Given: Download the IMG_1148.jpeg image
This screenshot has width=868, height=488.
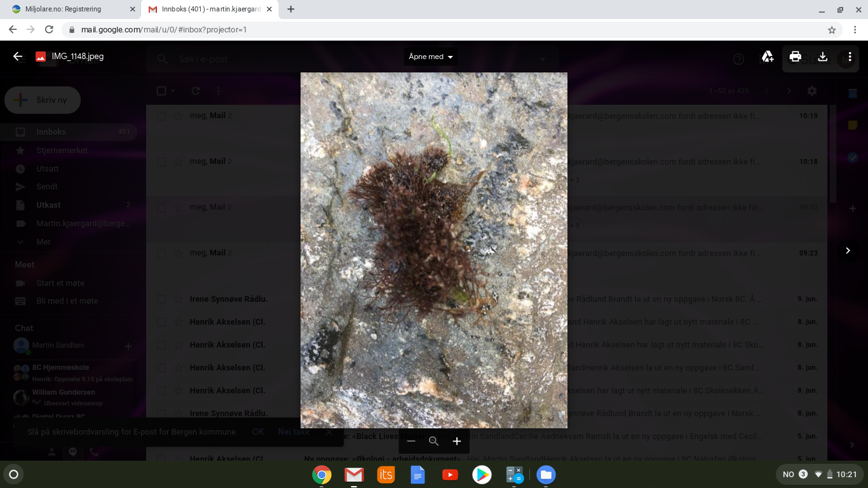Looking at the screenshot, I should click(x=822, y=57).
